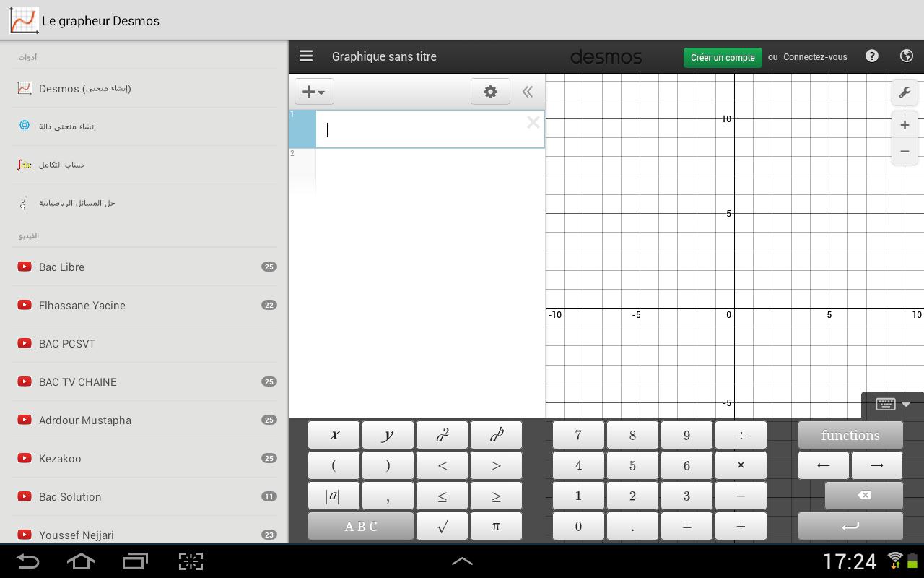Tap the y variable key
This screenshot has width=924, height=578.
click(388, 435)
